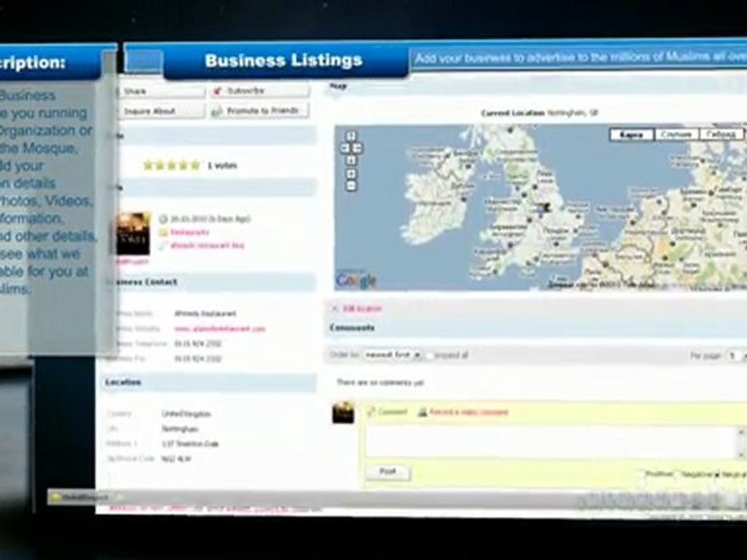Click the Subscribe button's red icon
Image resolution: width=747 pixels, height=560 pixels.
pyautogui.click(x=217, y=90)
